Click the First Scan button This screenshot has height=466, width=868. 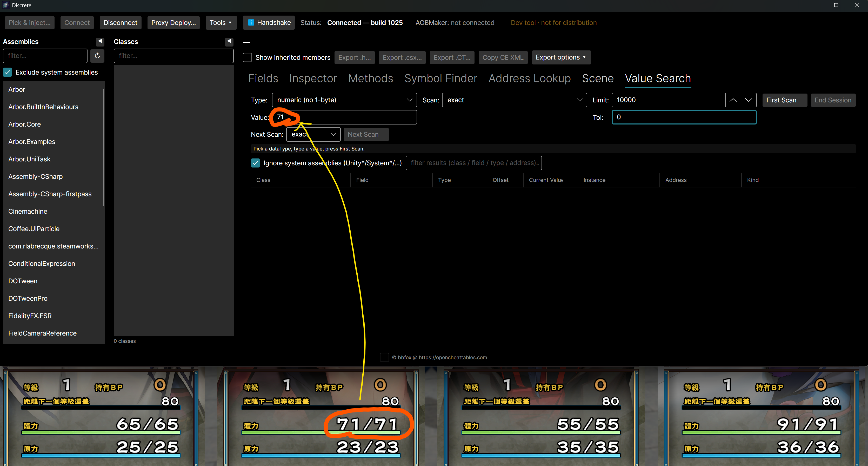[x=784, y=100]
